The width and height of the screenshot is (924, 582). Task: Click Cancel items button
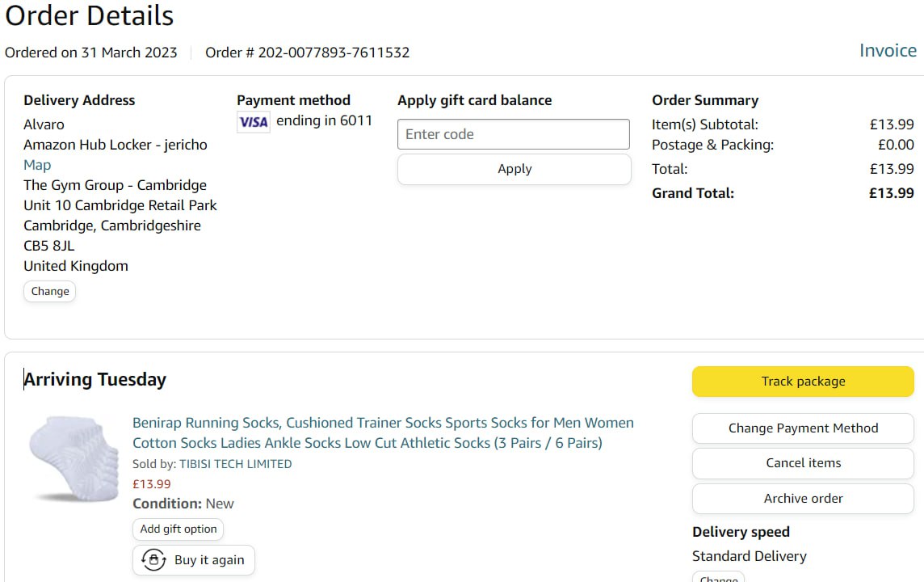(x=802, y=463)
